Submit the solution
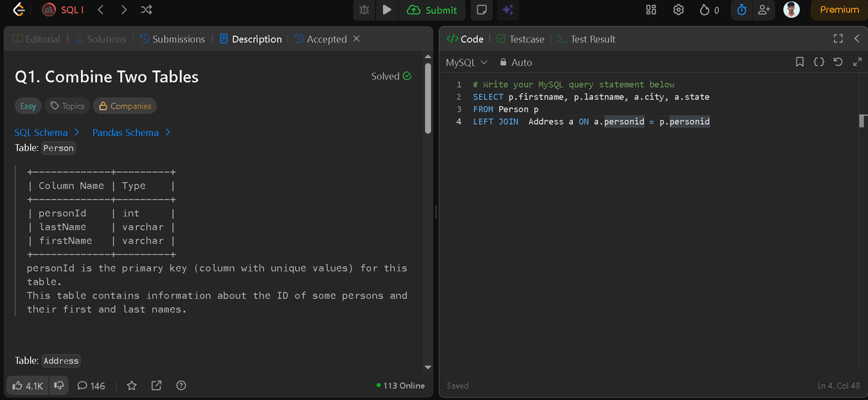This screenshot has width=868, height=400. (x=433, y=10)
